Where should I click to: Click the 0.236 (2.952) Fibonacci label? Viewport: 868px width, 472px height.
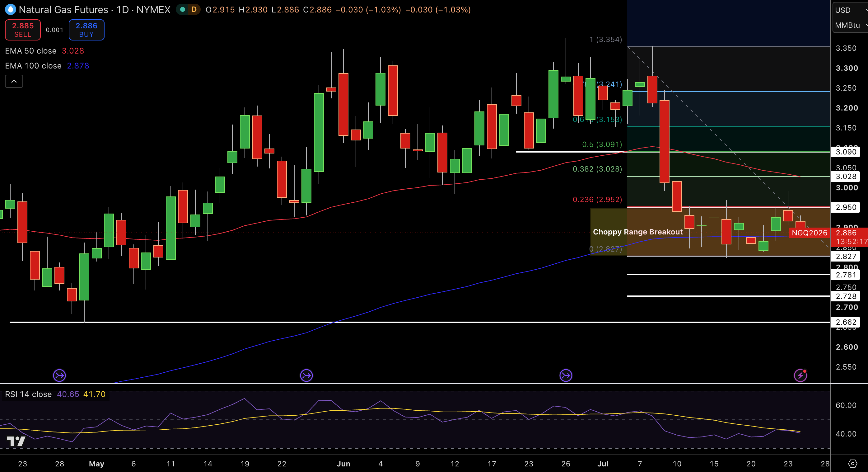(x=597, y=200)
